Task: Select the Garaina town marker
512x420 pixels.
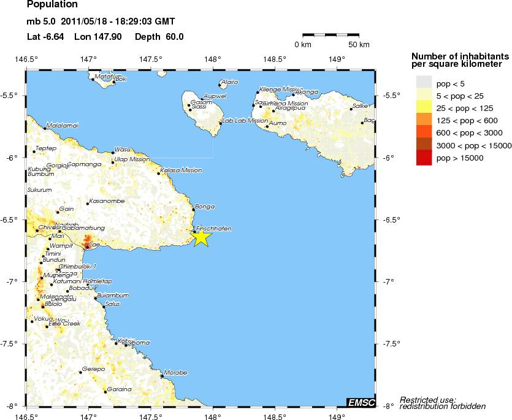Action: pos(105,391)
